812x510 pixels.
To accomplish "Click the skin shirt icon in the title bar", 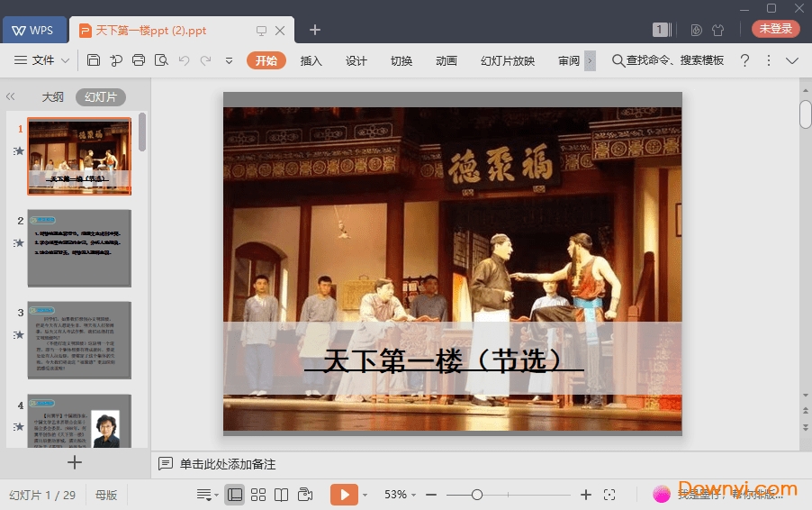I will pyautogui.click(x=717, y=30).
